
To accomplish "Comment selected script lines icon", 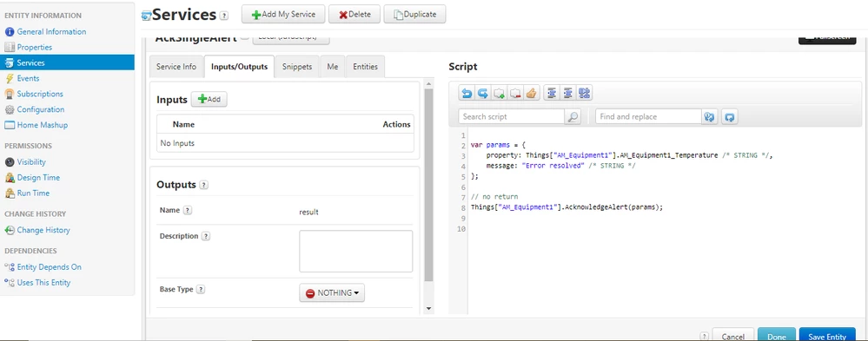I will point(499,94).
